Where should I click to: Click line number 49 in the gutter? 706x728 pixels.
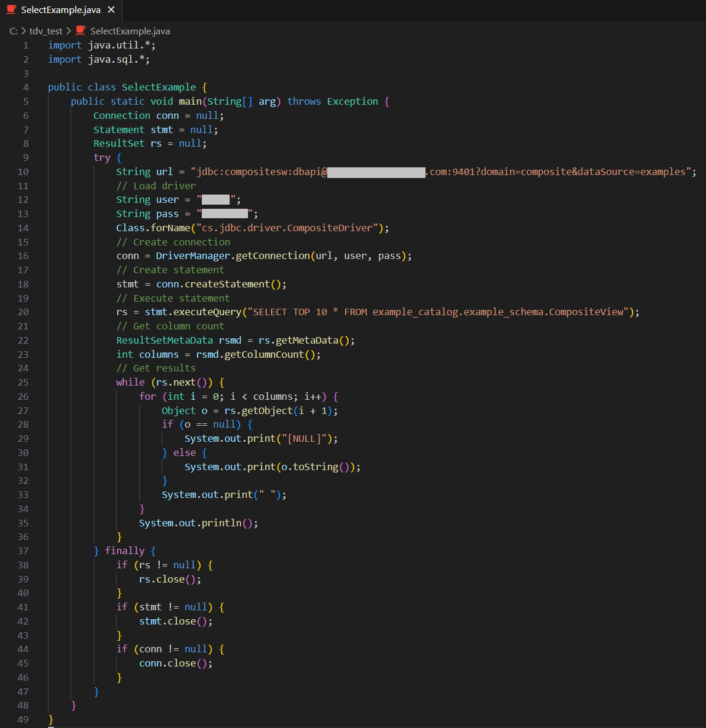point(23,719)
